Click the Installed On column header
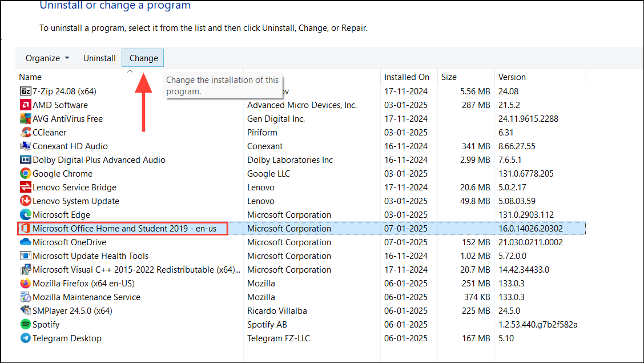The height and width of the screenshot is (363, 644). [407, 77]
